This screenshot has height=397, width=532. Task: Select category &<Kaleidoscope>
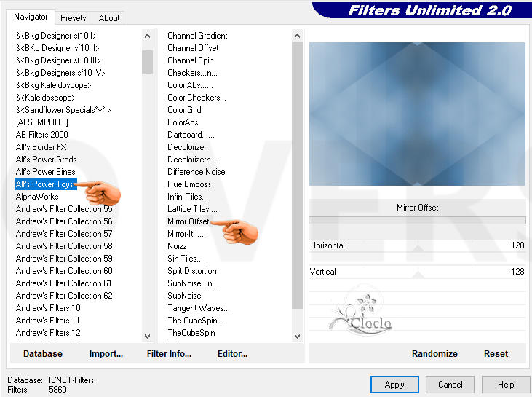tap(45, 98)
